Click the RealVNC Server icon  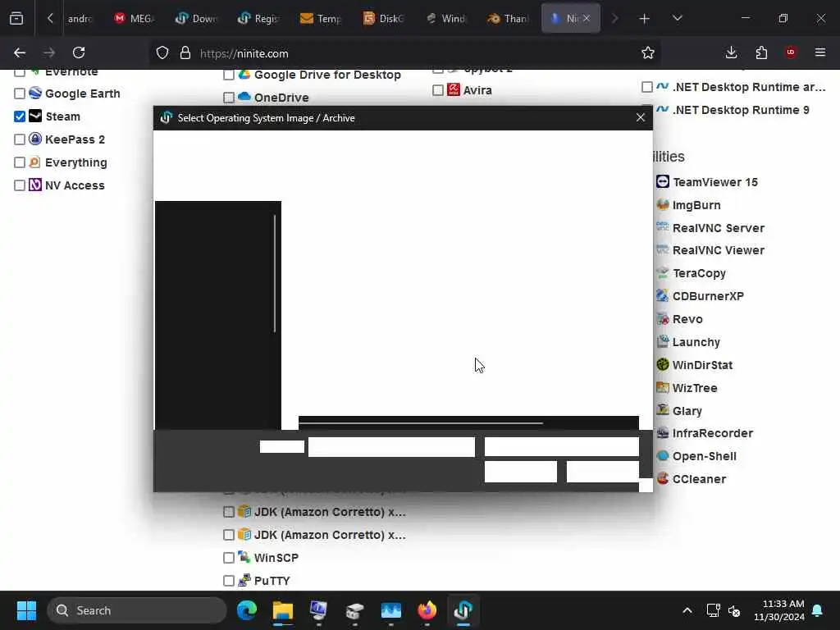coord(663,227)
